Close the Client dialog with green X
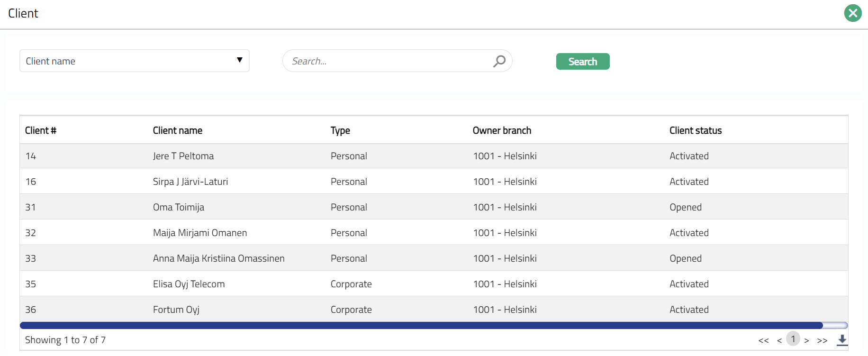The width and height of the screenshot is (868, 356). click(853, 13)
